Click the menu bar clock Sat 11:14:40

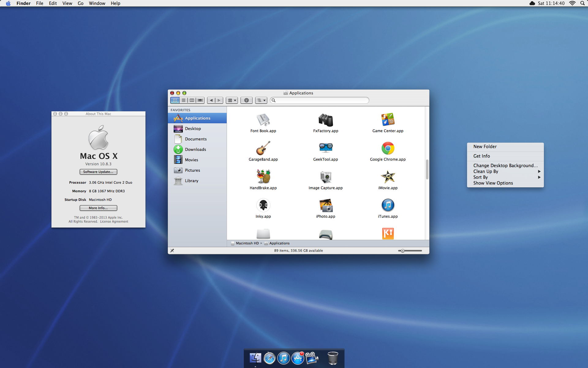click(x=551, y=3)
